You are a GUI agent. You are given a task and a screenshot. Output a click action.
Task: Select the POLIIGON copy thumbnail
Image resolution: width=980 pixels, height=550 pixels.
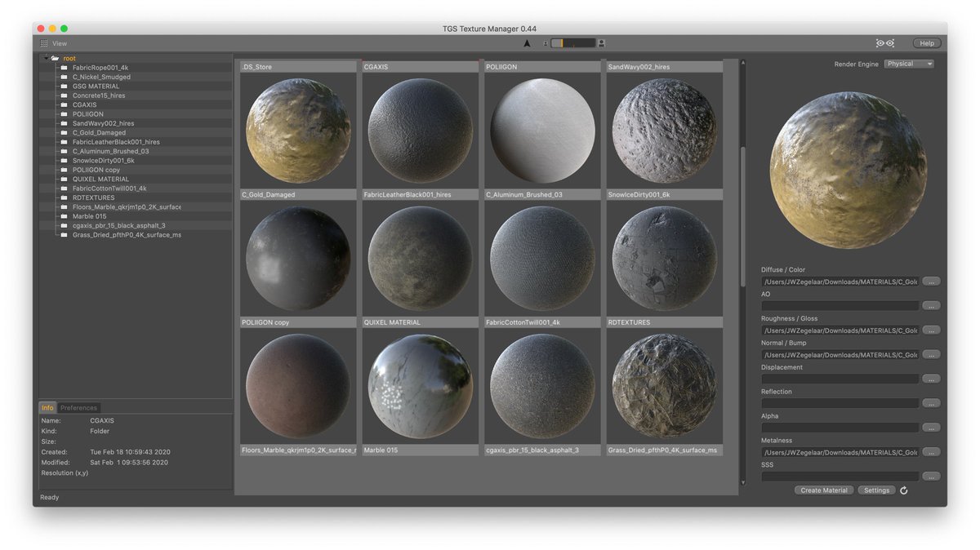pos(298,385)
